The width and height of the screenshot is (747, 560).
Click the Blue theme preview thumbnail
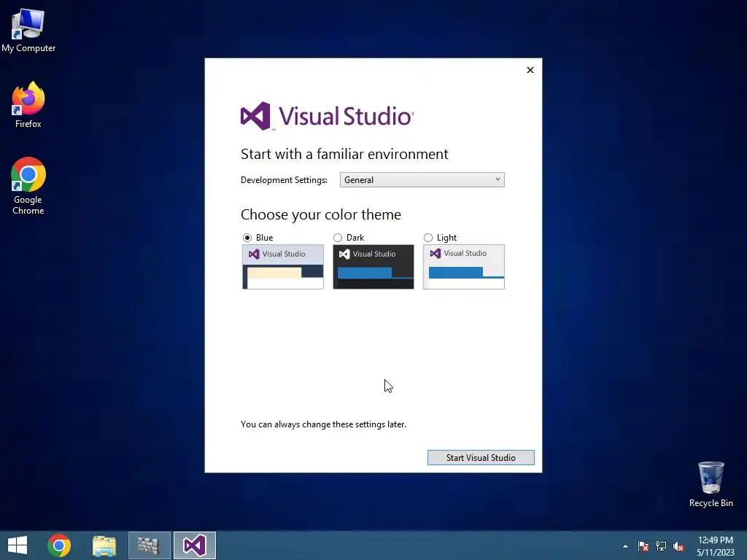(x=283, y=267)
